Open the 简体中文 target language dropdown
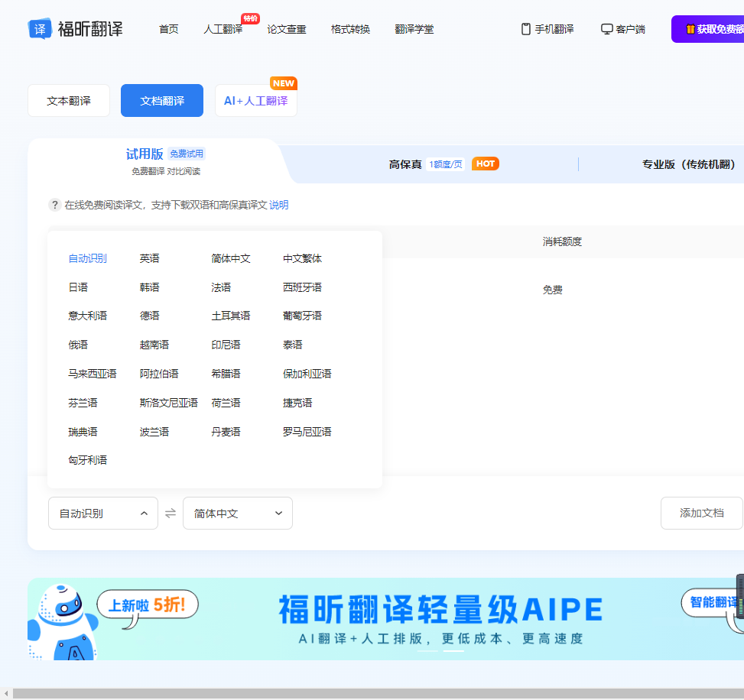 tap(238, 513)
